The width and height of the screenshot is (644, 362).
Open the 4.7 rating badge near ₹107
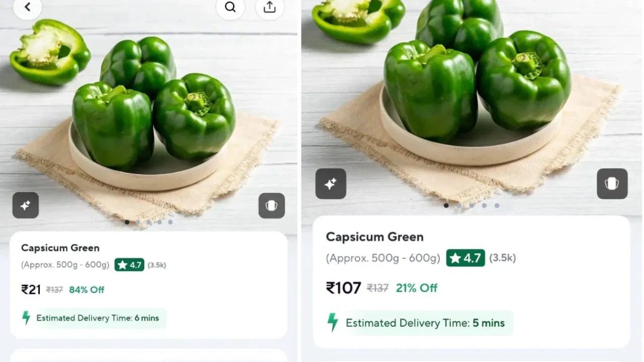pos(465,258)
